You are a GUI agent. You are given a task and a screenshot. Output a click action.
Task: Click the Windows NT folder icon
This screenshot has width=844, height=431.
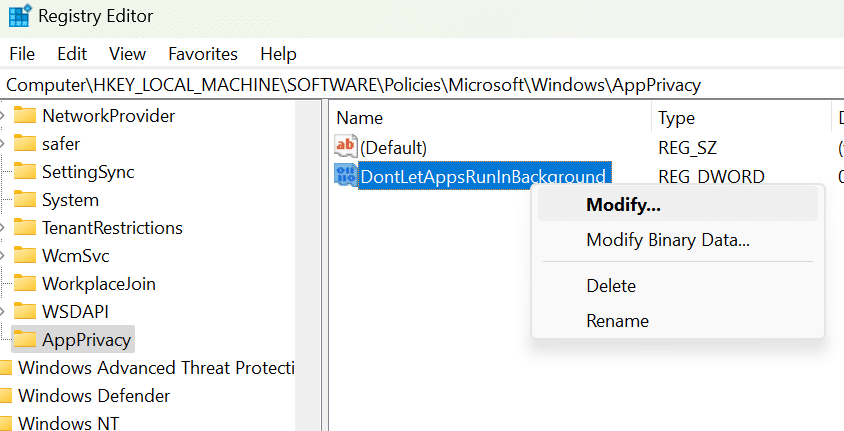tap(6, 423)
